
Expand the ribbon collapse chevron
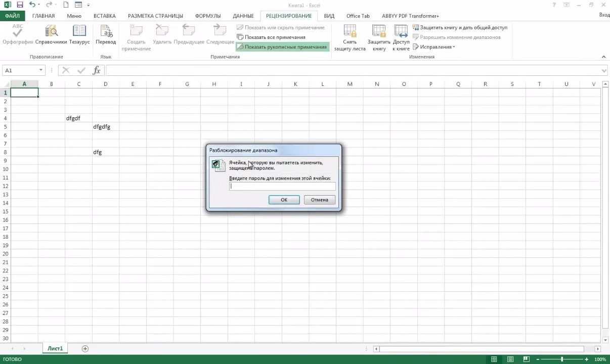coord(603,57)
